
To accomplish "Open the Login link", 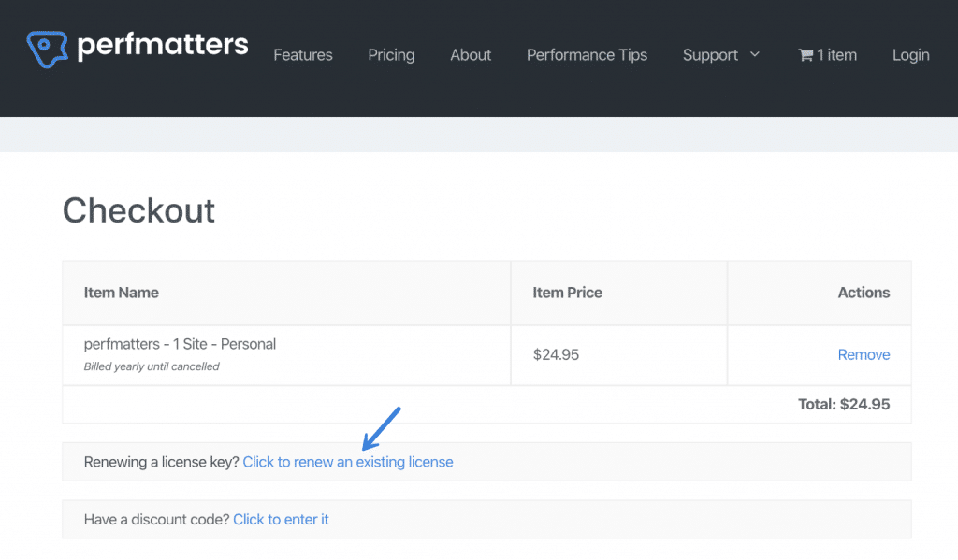I will tap(910, 55).
